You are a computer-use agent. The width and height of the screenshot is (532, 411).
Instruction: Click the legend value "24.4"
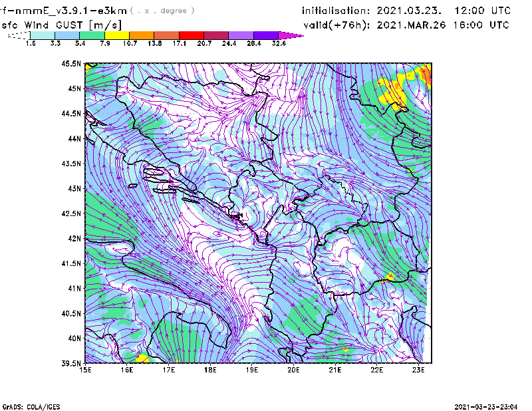point(229,43)
